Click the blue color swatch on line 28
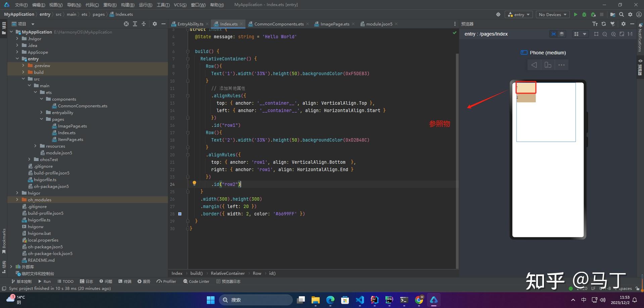644x308 pixels. [180, 214]
